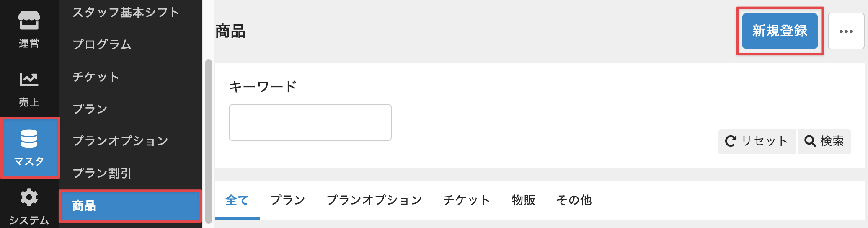The image size is (868, 228).
Task: Switch to the 物販 tab
Action: click(524, 200)
